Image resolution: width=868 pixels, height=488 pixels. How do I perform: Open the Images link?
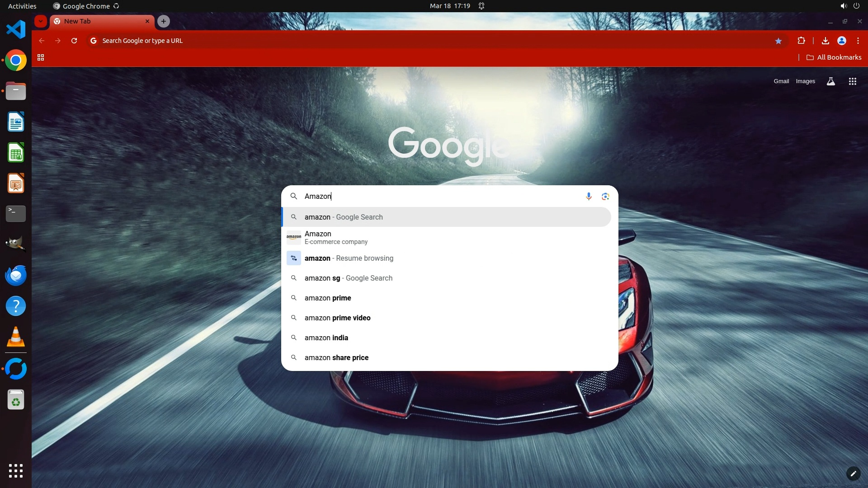coord(805,81)
